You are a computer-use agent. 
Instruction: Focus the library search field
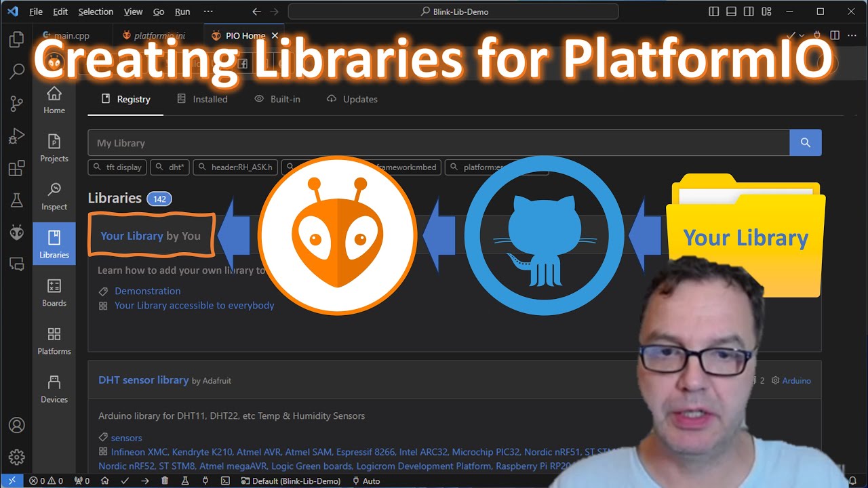(x=438, y=143)
